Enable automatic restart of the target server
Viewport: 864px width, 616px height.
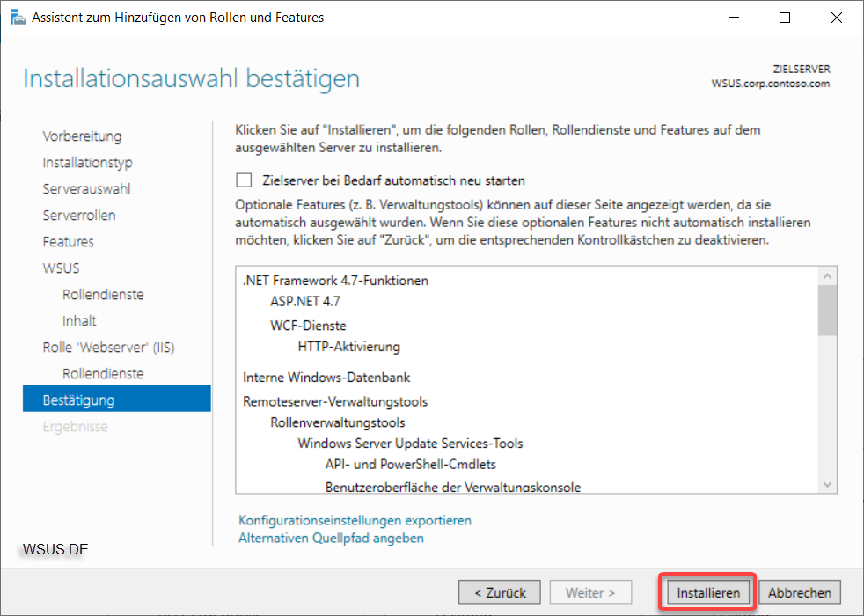pos(244,180)
